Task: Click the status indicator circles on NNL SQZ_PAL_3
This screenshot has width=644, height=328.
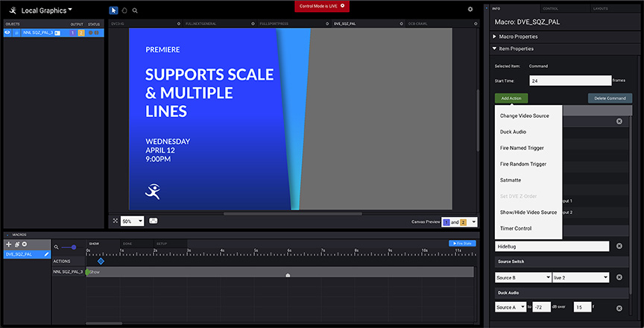Action: (x=93, y=33)
